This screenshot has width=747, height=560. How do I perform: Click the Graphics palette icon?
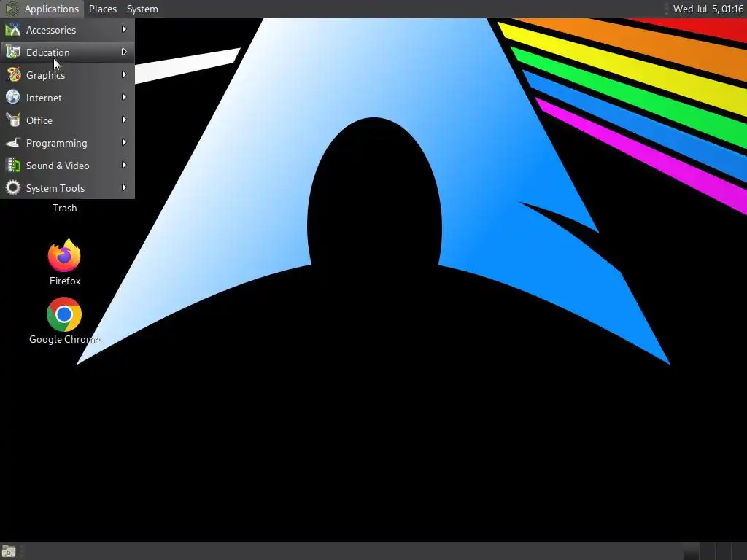coord(13,75)
